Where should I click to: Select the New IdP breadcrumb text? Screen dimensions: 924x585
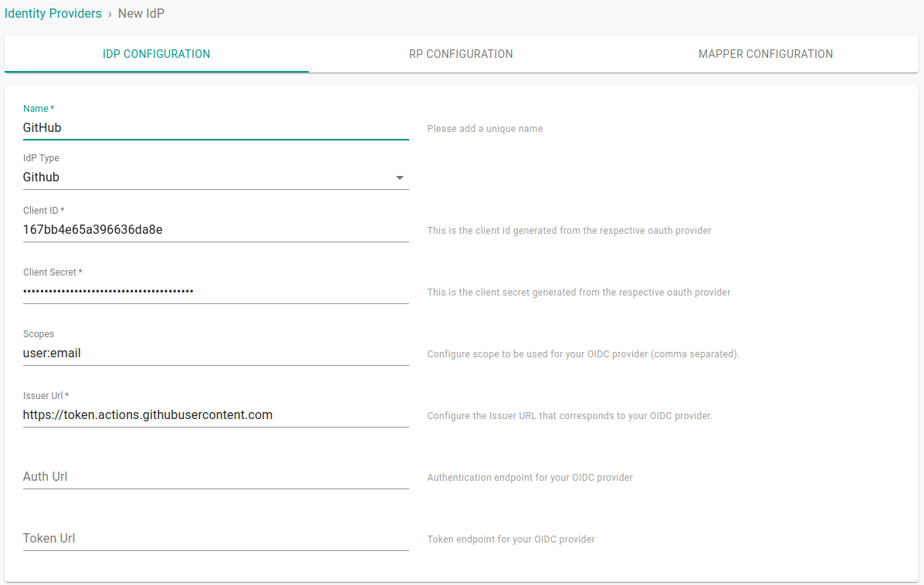pyautogui.click(x=140, y=14)
